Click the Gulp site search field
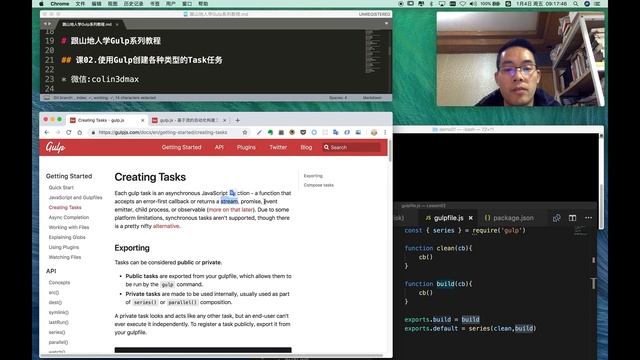 (x=351, y=147)
